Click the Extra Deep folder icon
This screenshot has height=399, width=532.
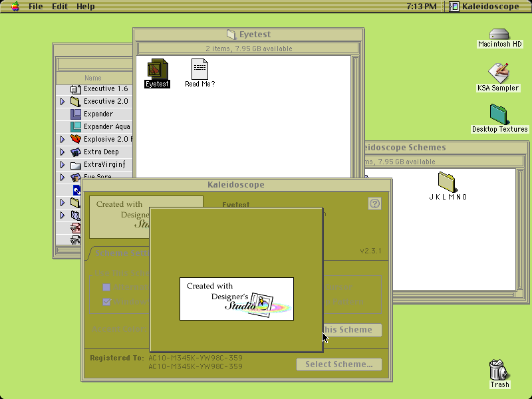click(75, 152)
